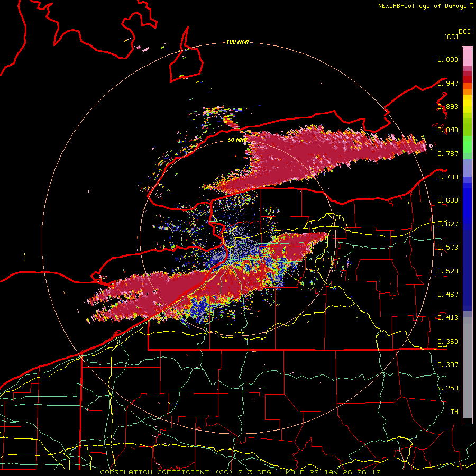476x476 pixels.
Task: Click the 50 NMI range ring label
Action: click(237, 140)
